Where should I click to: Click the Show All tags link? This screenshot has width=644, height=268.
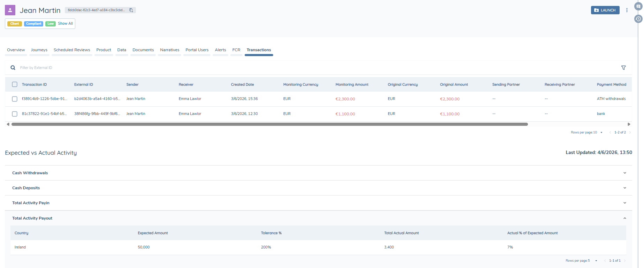[x=65, y=24]
